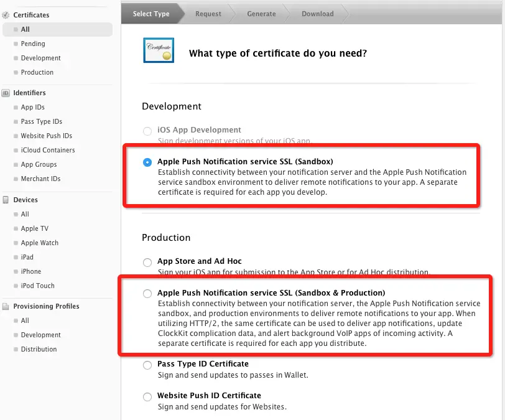Viewport: 505px width, 420px height.
Task: Click 'Pass Type ID Certificate' label
Action: point(203,364)
